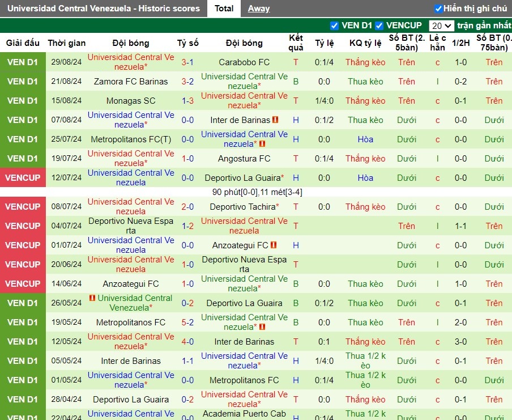Click penalty note 90 phút[0-0],11 mét[3-4]
This screenshot has width=512, height=420.
point(257,192)
